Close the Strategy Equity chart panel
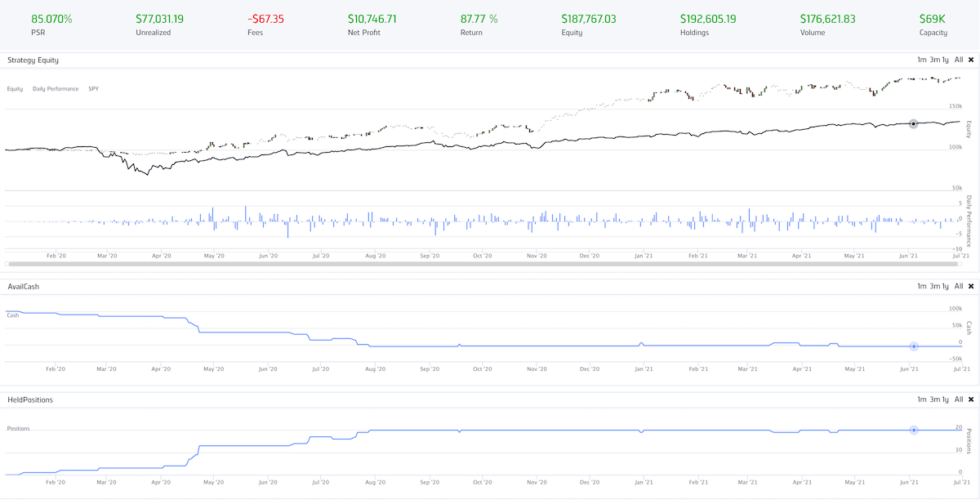Screen dimensions: 980x500 point(971,60)
